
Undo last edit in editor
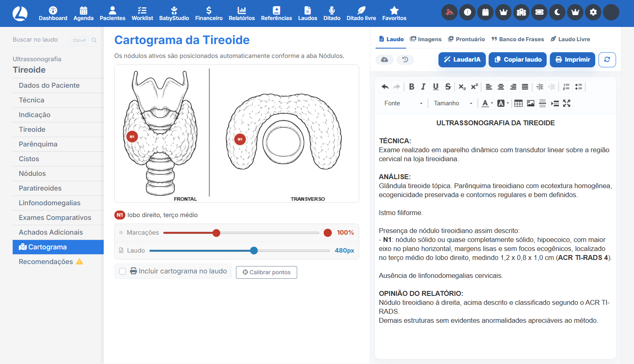click(385, 87)
